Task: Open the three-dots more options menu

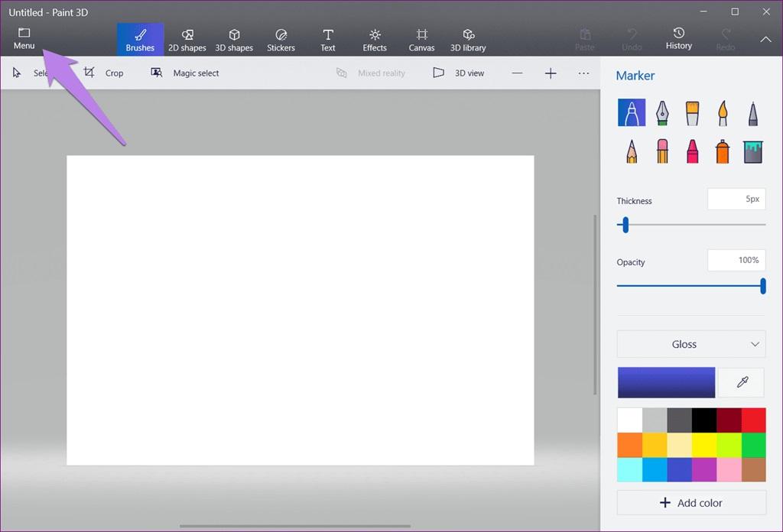Action: pyautogui.click(x=583, y=73)
